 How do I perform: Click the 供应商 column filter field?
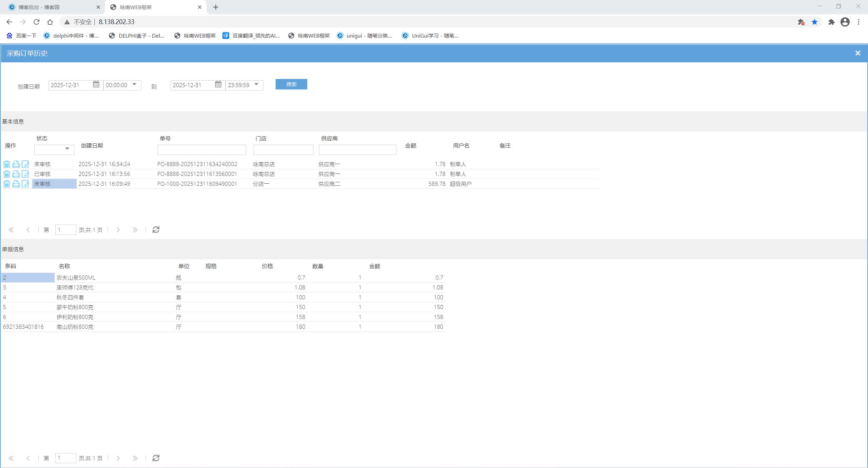(357, 150)
